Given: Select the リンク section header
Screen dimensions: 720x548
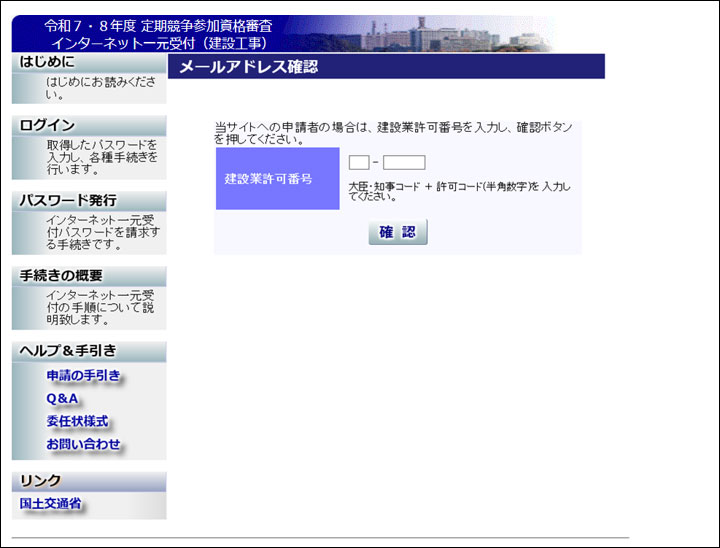Looking at the screenshot, I should coord(41,481).
